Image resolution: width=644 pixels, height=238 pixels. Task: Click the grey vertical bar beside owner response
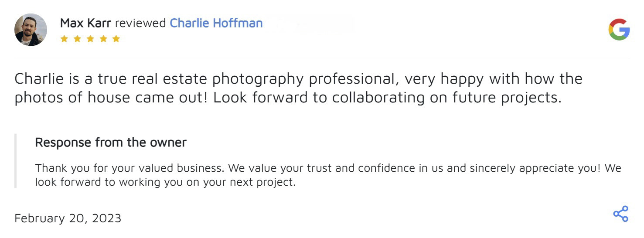coord(16,161)
